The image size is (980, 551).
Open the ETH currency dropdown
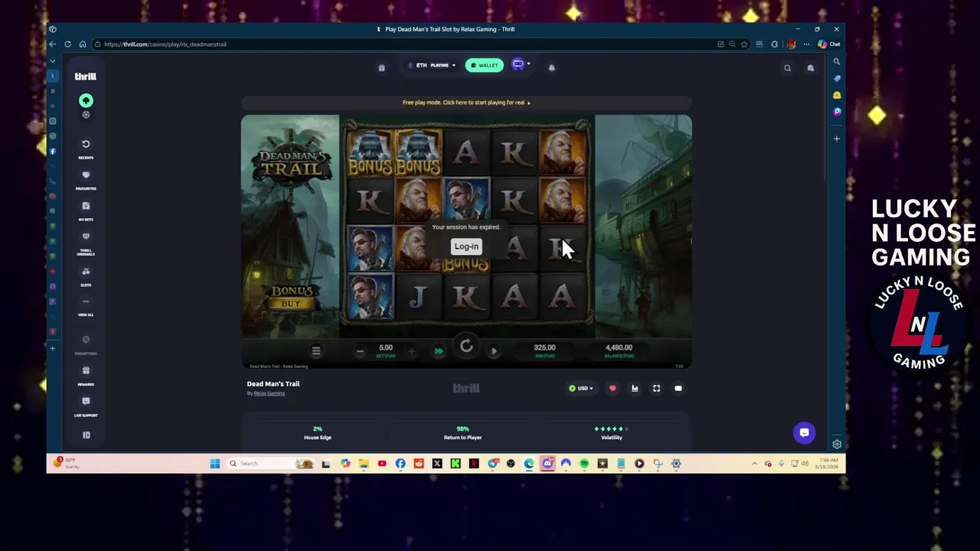click(432, 65)
